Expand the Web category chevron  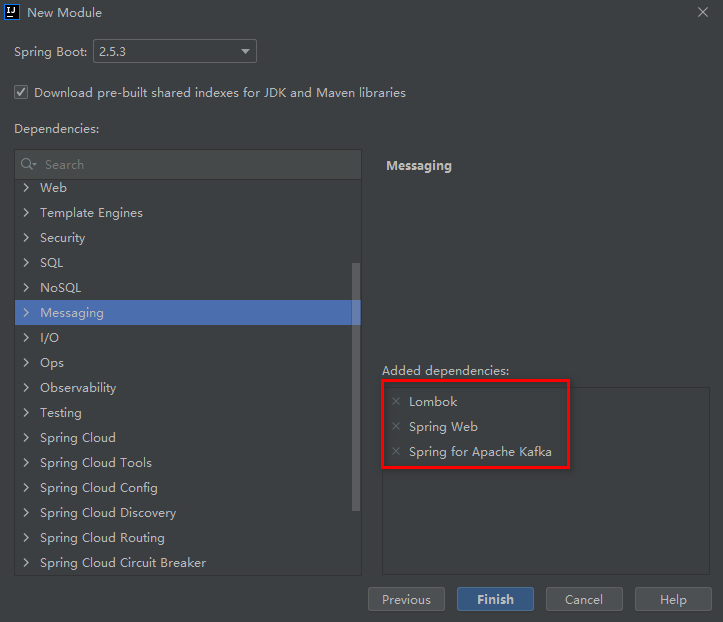(x=26, y=188)
